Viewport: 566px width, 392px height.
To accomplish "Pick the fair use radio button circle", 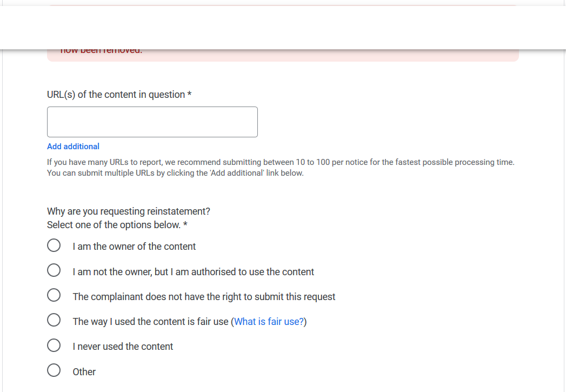I will [x=54, y=320].
